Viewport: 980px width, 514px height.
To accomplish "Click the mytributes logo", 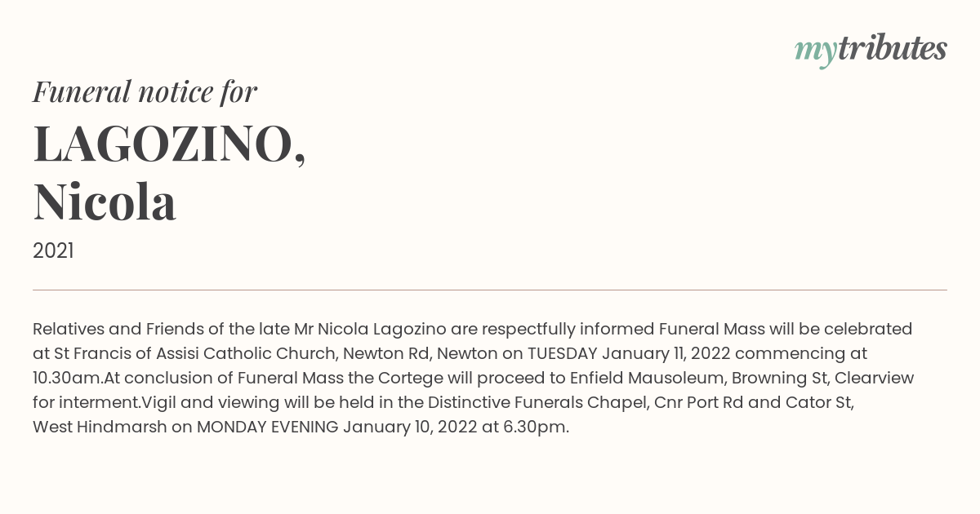I will pyautogui.click(x=871, y=51).
